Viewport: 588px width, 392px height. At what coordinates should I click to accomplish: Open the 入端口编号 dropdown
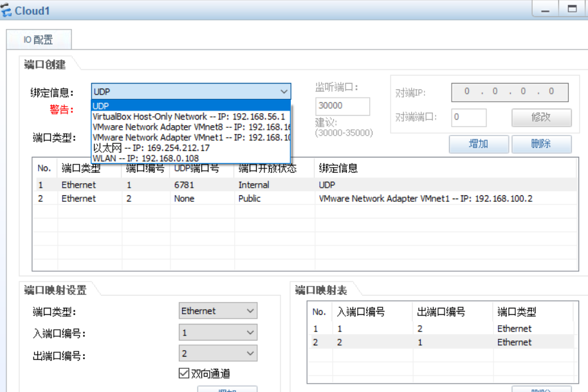218,332
